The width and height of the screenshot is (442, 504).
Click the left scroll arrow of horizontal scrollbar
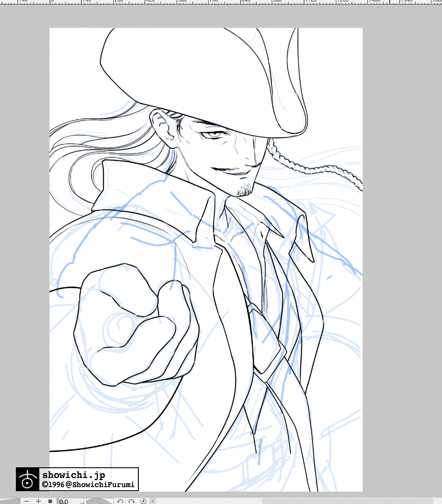pyautogui.click(x=153, y=501)
